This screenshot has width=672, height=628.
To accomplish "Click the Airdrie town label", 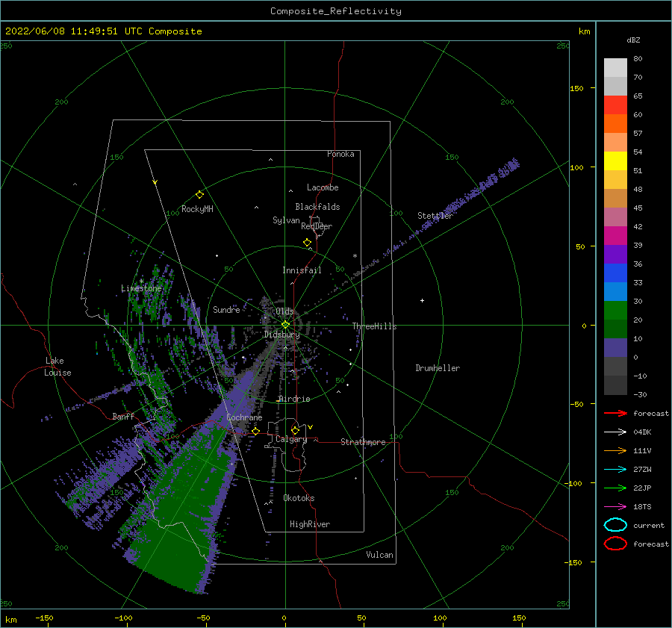I will [x=294, y=399].
